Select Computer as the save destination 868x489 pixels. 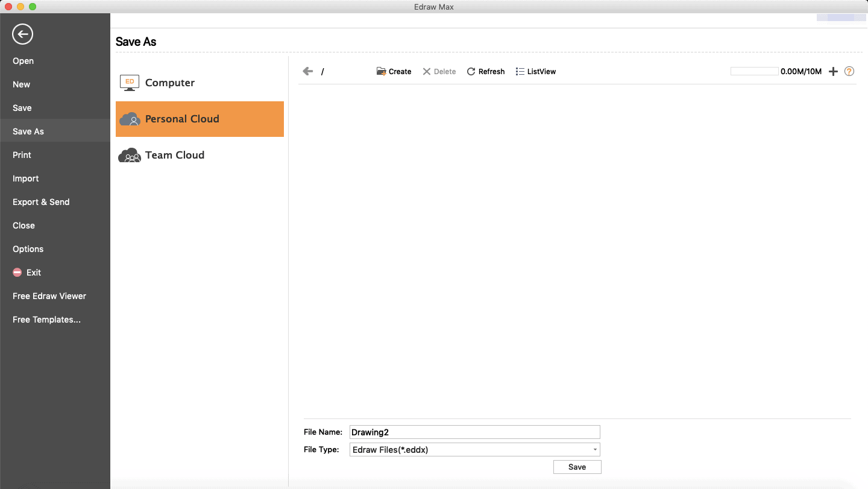(x=169, y=83)
